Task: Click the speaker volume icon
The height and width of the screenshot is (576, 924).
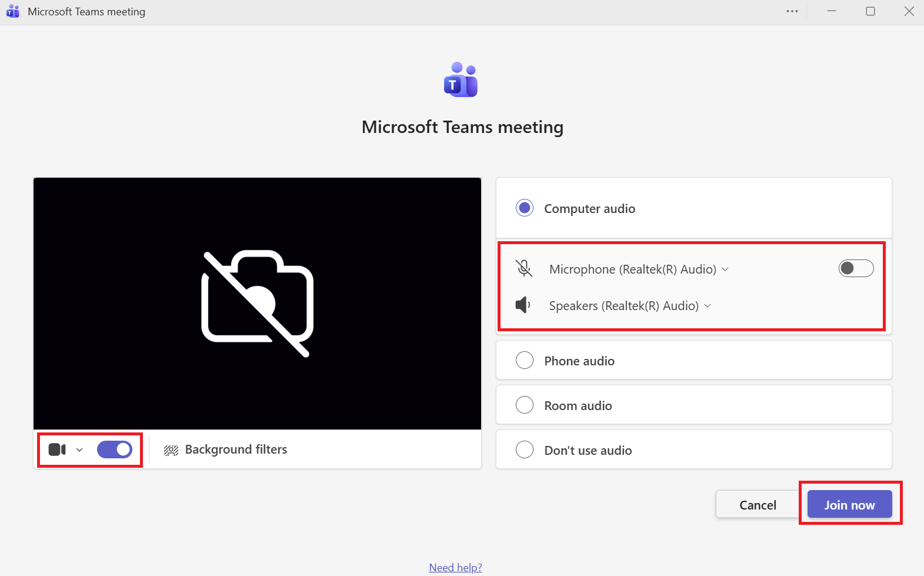Action: tap(523, 305)
